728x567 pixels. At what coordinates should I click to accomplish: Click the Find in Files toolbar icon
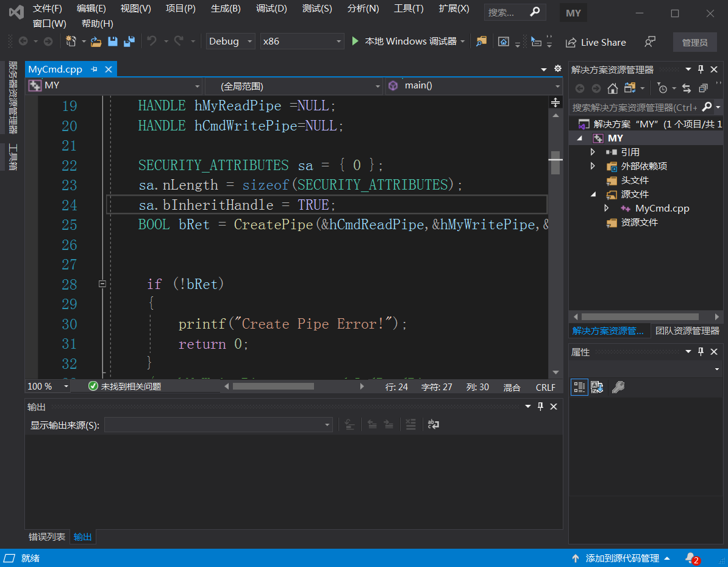pyautogui.click(x=482, y=41)
